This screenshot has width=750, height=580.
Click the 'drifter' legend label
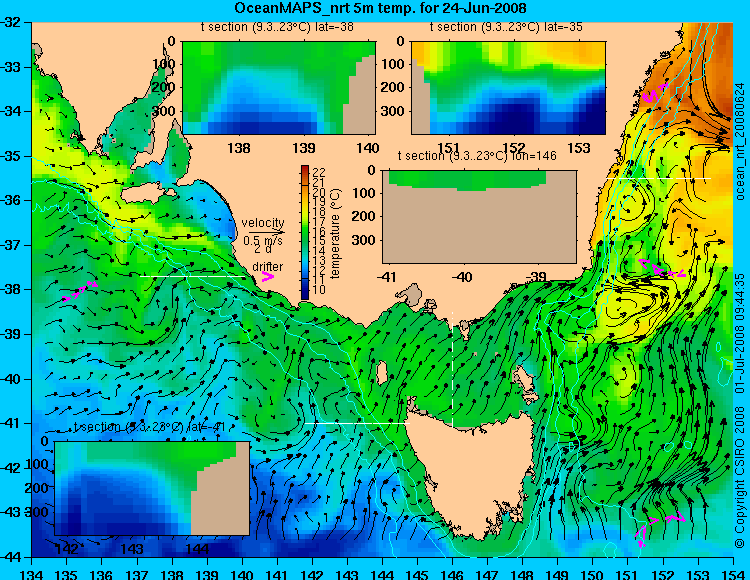268,267
